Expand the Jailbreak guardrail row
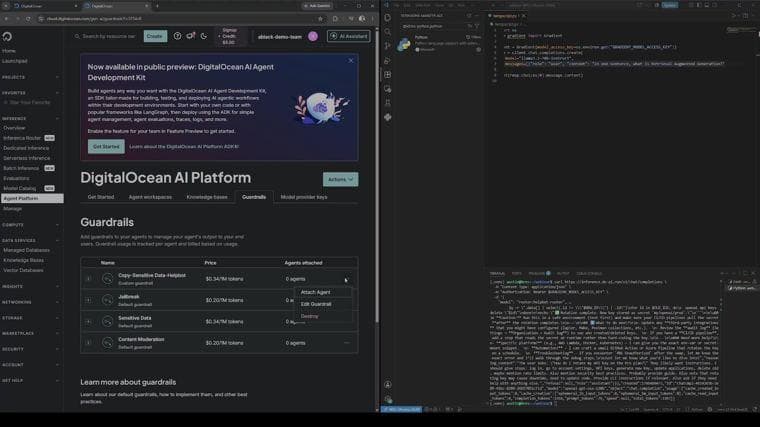The width and height of the screenshot is (760, 427). click(x=88, y=300)
